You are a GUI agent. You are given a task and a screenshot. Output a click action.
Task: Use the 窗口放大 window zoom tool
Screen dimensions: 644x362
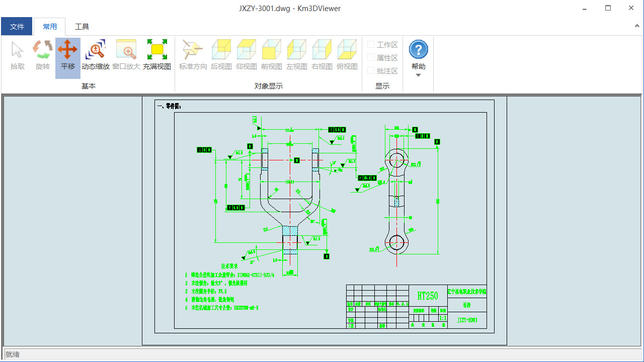click(x=126, y=54)
